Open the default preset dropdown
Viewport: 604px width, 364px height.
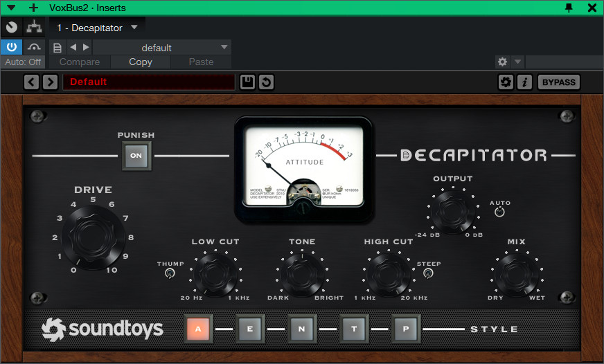pos(162,47)
